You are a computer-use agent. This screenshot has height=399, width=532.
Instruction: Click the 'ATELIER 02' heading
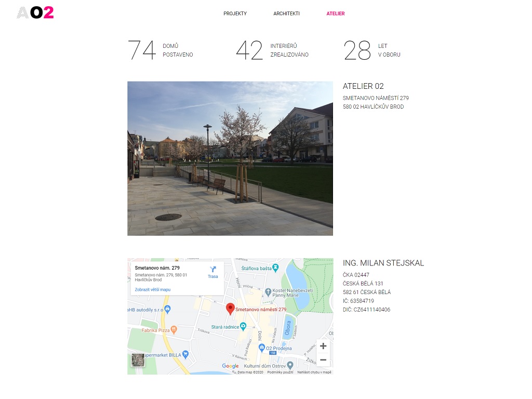363,86
